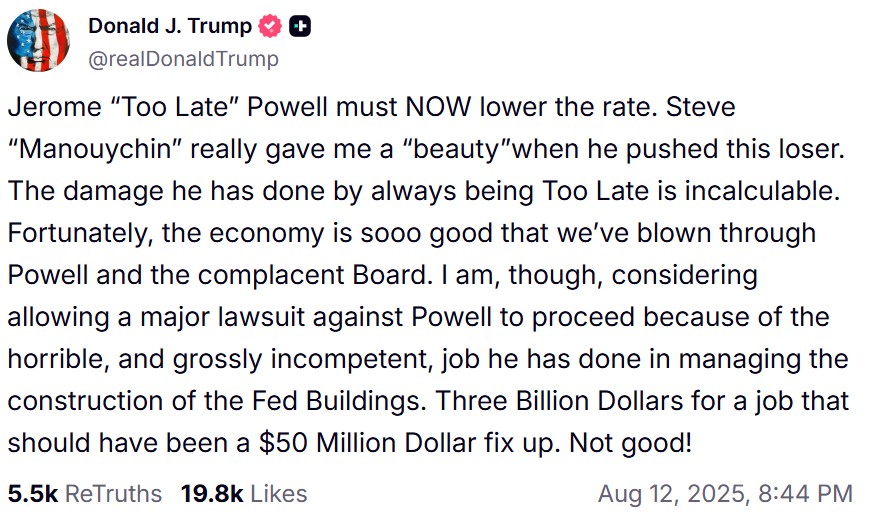Click the capitalized word NOW
The height and width of the screenshot is (517, 871).
click(438, 107)
